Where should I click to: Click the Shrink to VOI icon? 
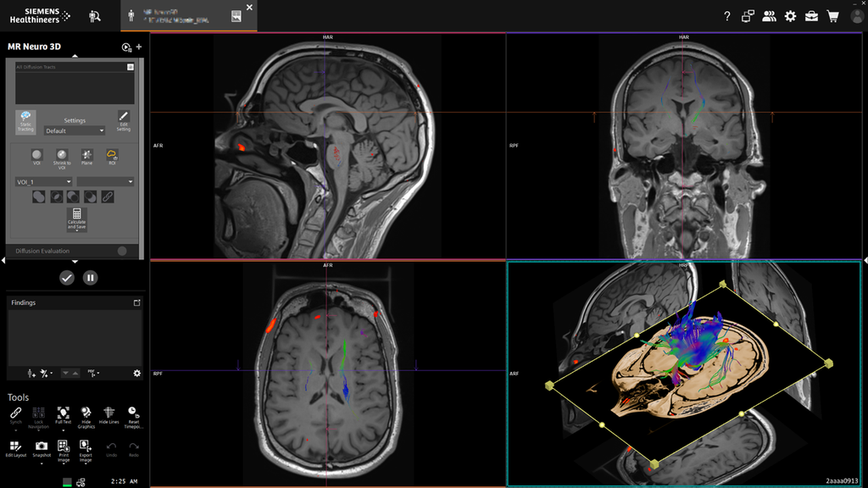62,155
